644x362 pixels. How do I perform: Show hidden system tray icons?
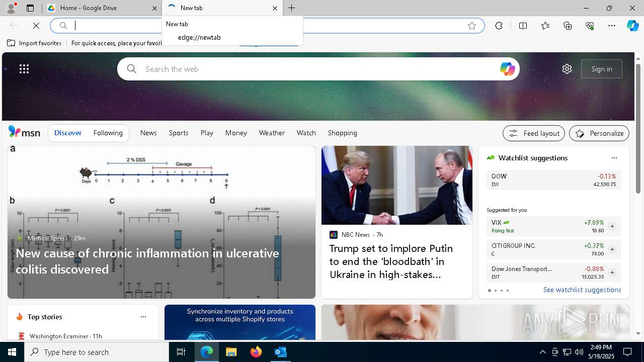542,352
